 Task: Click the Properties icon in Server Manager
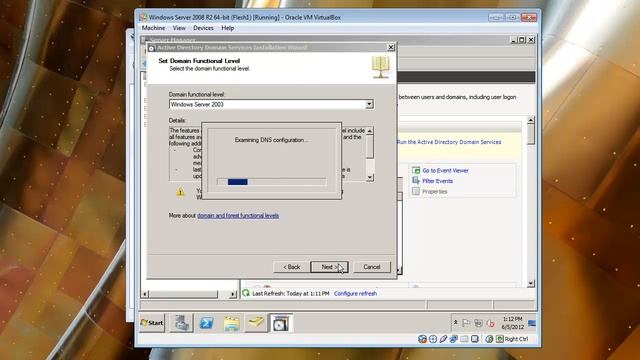pyautogui.click(x=416, y=191)
